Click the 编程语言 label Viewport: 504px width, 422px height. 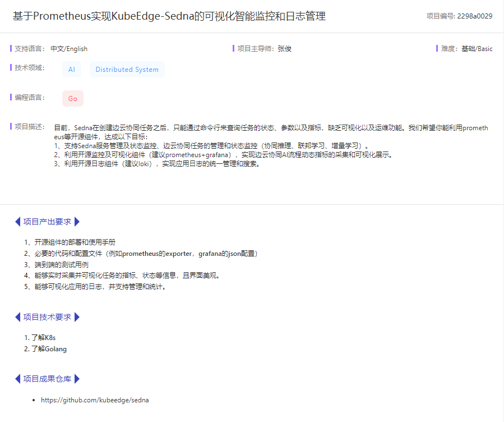click(x=29, y=98)
